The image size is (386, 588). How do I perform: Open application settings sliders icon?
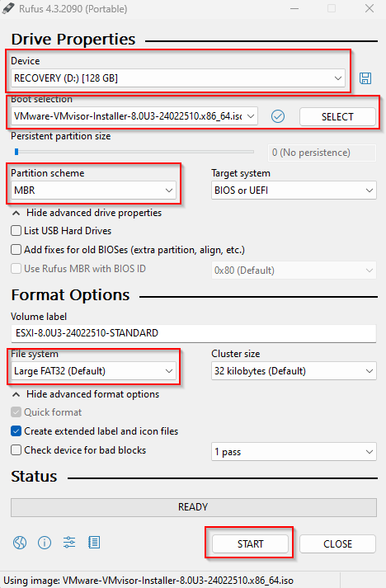69,543
